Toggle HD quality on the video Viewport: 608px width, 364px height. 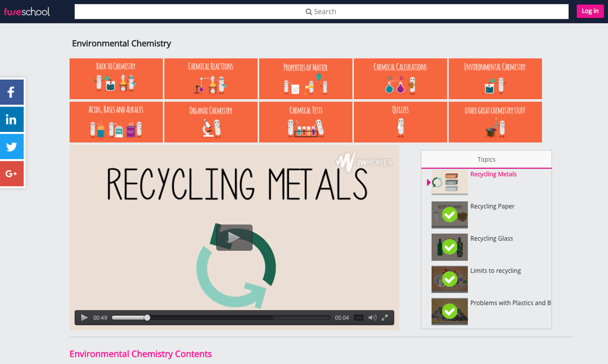(x=358, y=318)
